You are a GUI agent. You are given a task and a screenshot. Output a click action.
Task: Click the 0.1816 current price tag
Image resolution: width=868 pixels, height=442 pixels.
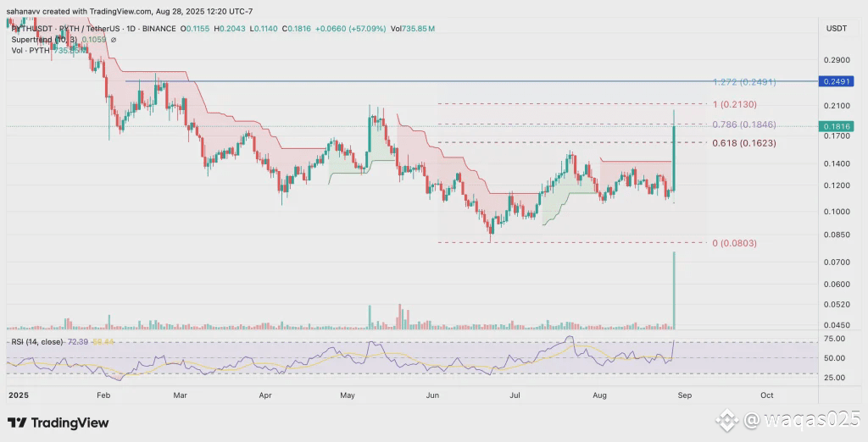click(836, 126)
